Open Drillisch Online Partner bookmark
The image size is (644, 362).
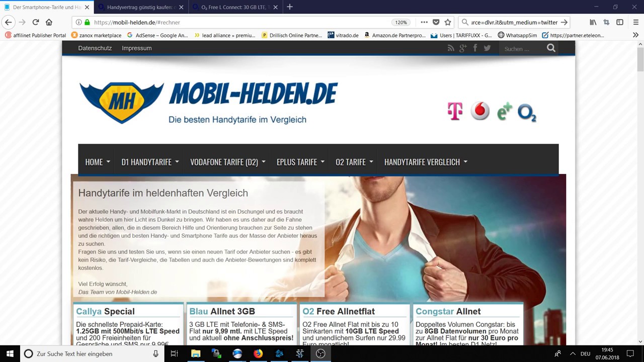[x=292, y=35]
